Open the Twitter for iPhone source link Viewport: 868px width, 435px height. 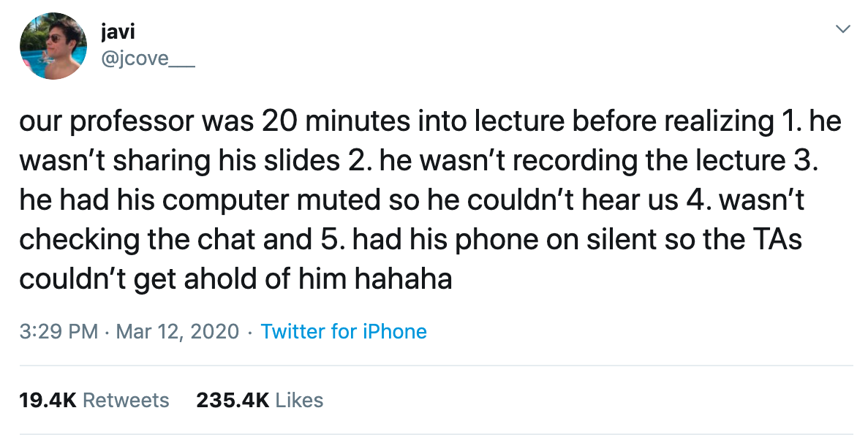click(344, 331)
